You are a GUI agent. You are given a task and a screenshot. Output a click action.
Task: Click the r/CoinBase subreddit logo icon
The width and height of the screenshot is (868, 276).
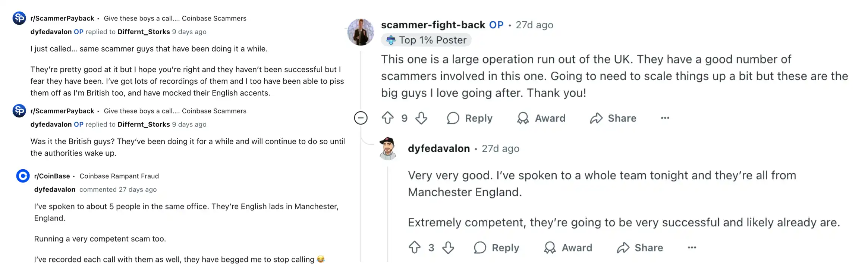(23, 176)
